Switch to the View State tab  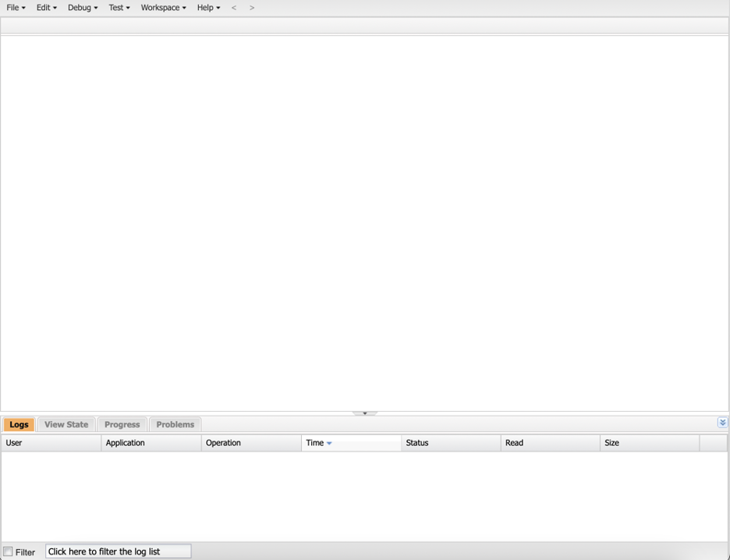66,424
